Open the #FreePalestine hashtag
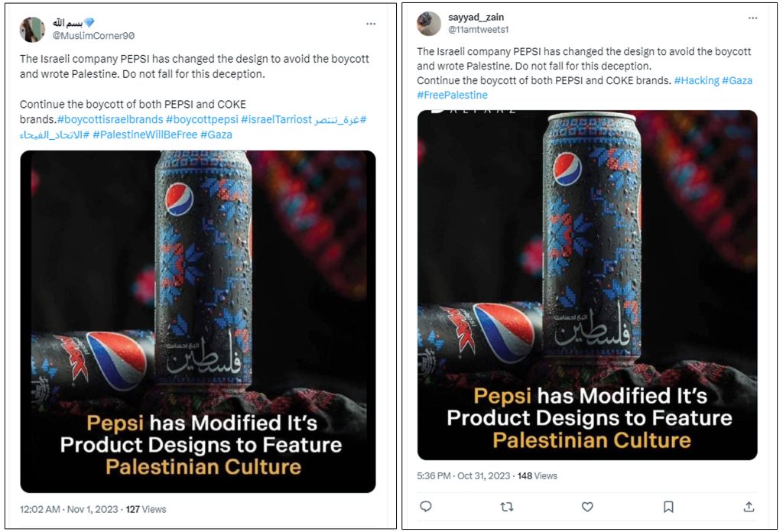The height and width of the screenshot is (532, 783). 452,95
